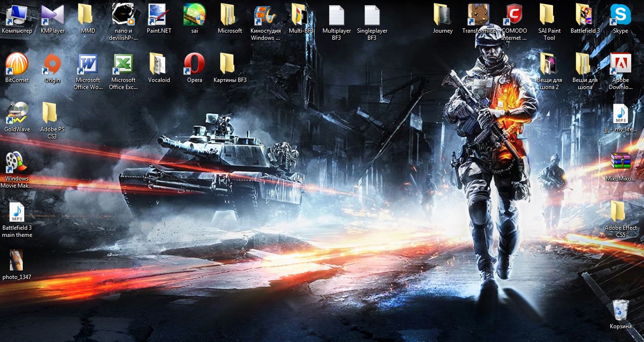Click the Microsoft Office Excel shortcut

click(x=124, y=64)
